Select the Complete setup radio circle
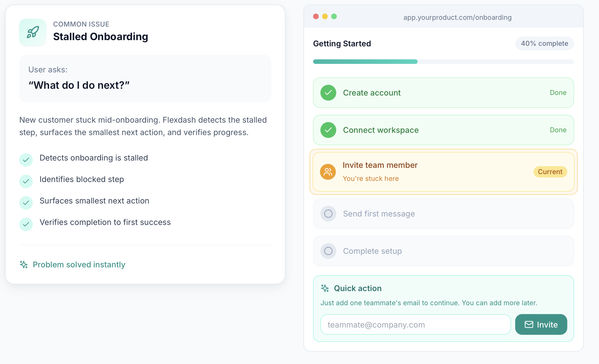Screen dimensions: 599x364 point(328,251)
